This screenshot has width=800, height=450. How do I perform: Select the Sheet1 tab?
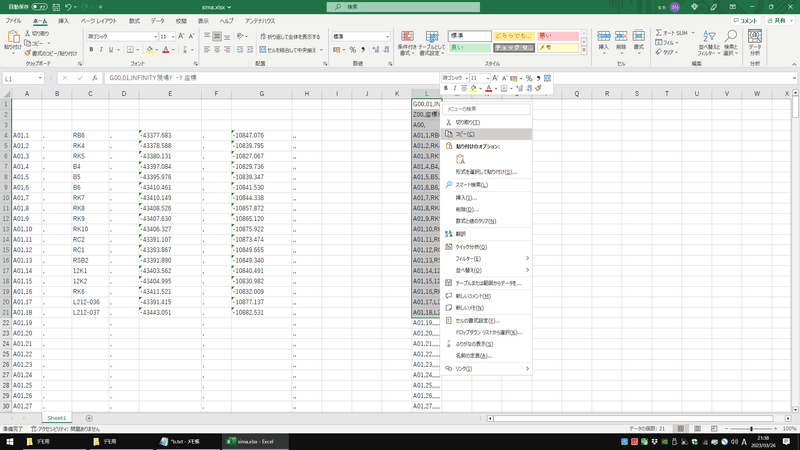point(57,418)
